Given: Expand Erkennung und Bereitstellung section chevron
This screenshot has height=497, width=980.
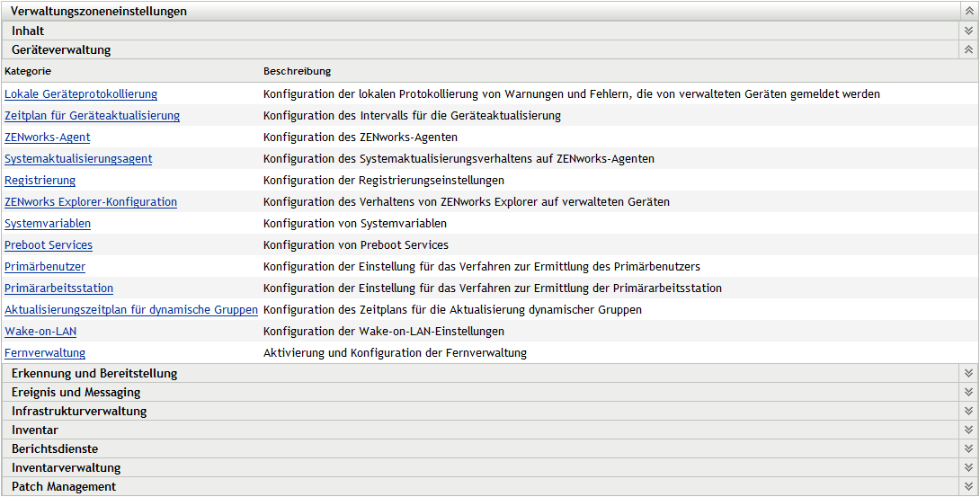Looking at the screenshot, I should click(968, 373).
